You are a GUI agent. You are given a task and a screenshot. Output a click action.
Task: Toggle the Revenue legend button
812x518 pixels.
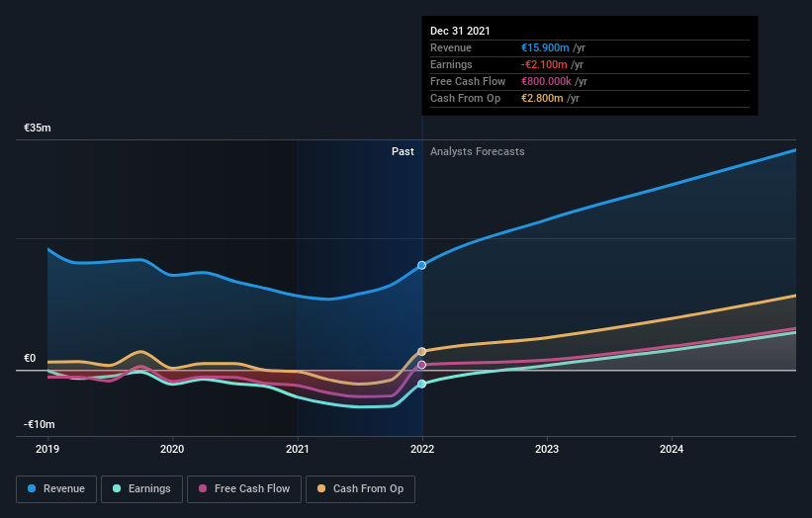(x=56, y=489)
